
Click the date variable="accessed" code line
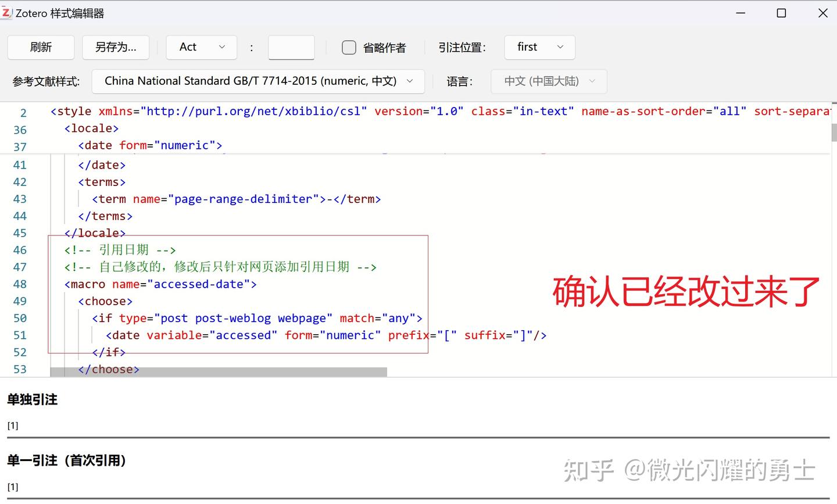tap(326, 335)
